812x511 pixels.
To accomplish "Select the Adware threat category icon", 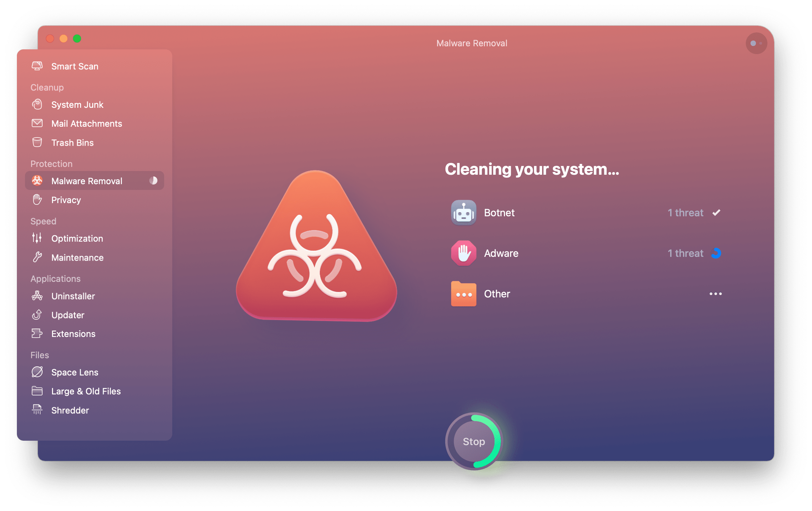I will tap(463, 253).
